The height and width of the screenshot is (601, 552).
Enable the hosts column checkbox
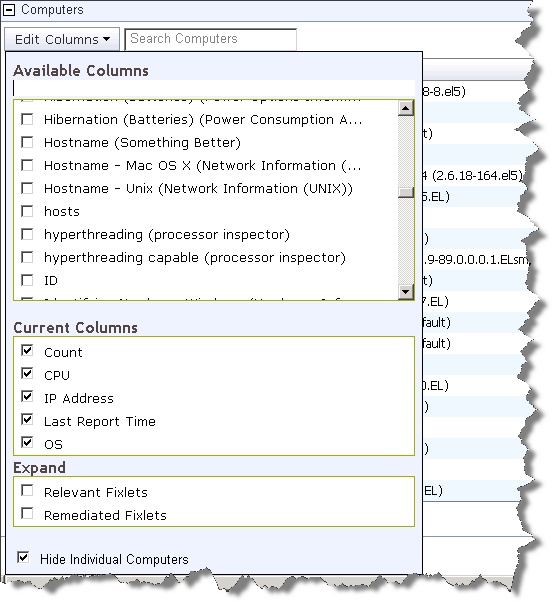[27, 211]
